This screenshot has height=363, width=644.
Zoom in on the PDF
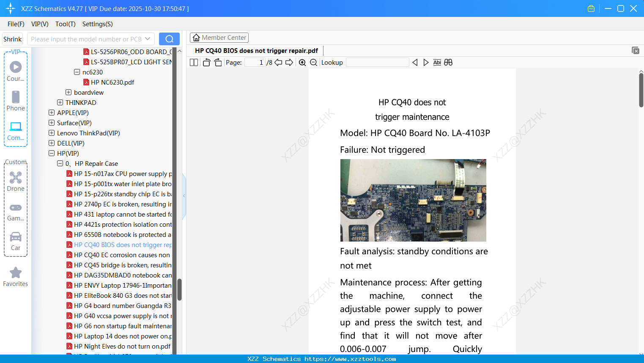click(302, 63)
